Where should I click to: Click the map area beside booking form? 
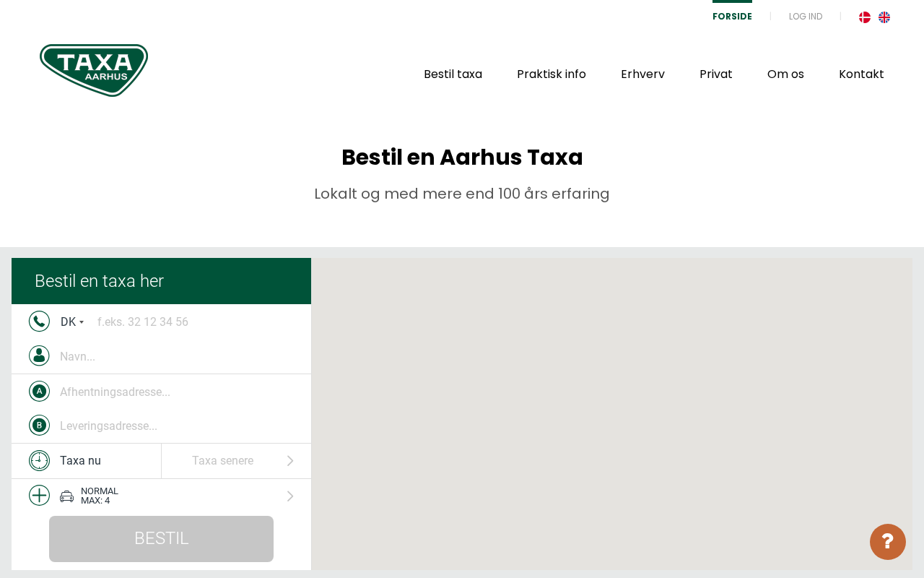(x=612, y=414)
